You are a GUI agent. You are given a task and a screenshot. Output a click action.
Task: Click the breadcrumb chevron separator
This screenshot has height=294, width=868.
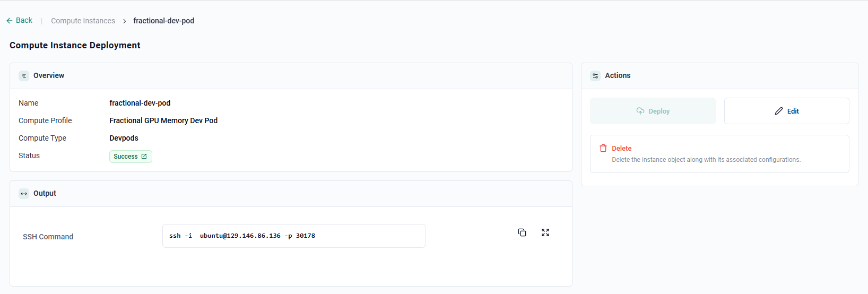pyautogui.click(x=124, y=21)
